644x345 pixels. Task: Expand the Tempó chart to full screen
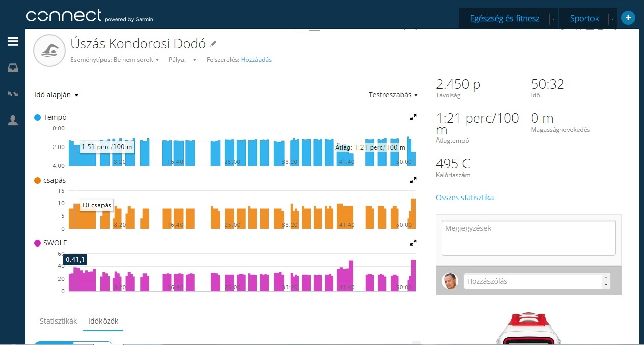click(x=413, y=117)
